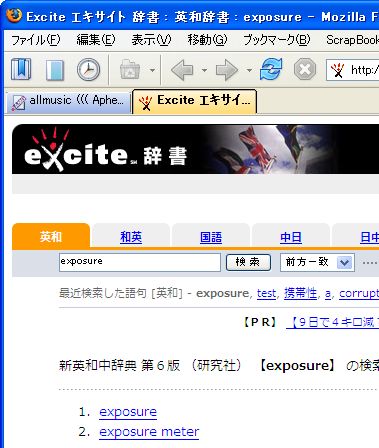Open the exposure meter result link
Viewport: 379px width, 448px height.
coord(149,432)
